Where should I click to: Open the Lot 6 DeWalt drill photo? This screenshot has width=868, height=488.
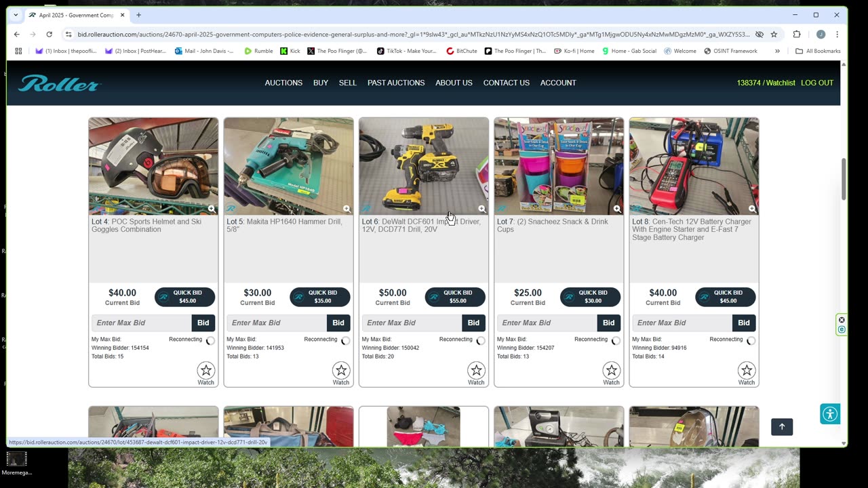[x=424, y=166]
